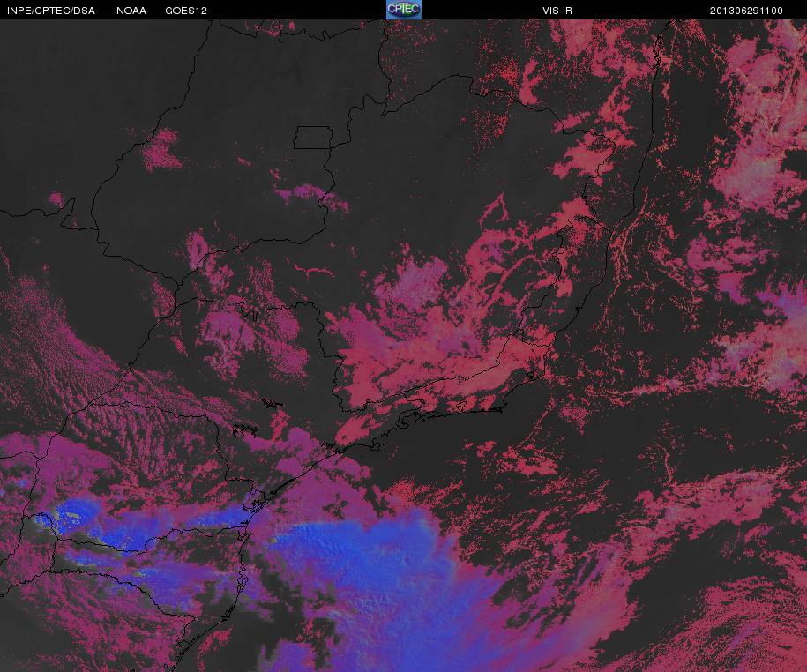Click the CPTEC logo in the header
807x672 pixels.
404,10
